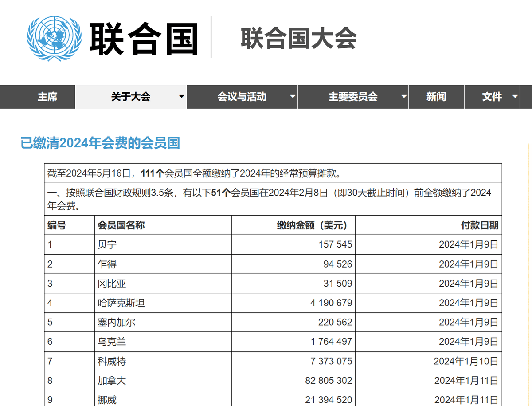532x406 pixels.
Task: Click 科威特's payment date 2024年1月10日
Action: [466, 361]
